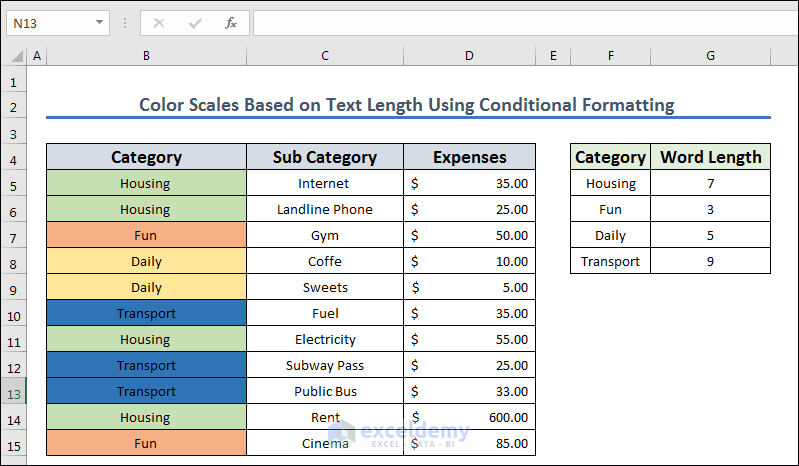
Task: Click the yellow Daily cell in row 8
Action: (146, 262)
